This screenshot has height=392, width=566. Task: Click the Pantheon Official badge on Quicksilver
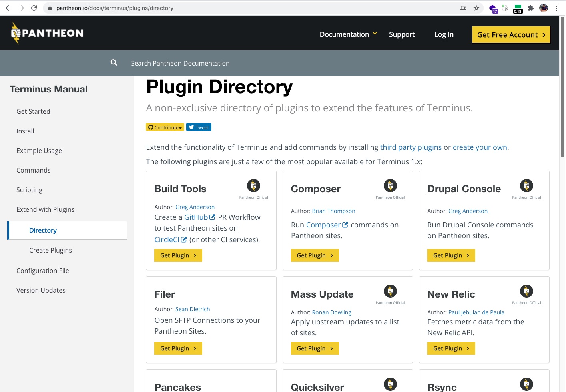[390, 384]
